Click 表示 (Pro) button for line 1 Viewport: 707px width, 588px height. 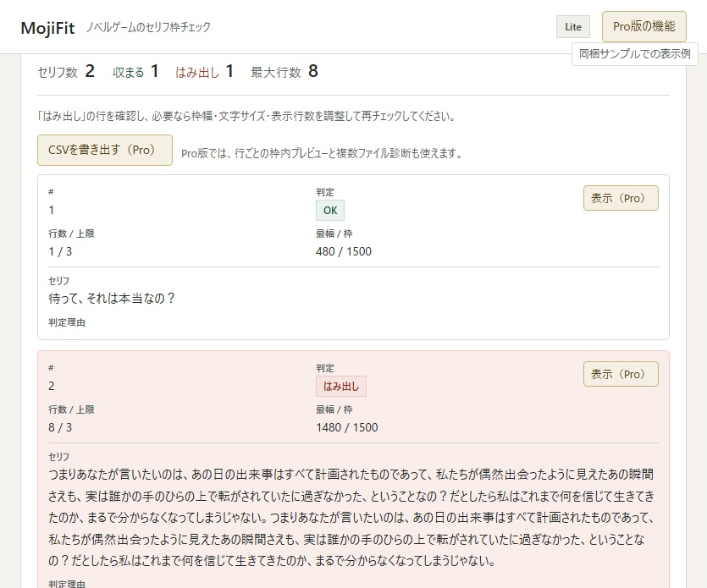click(621, 198)
